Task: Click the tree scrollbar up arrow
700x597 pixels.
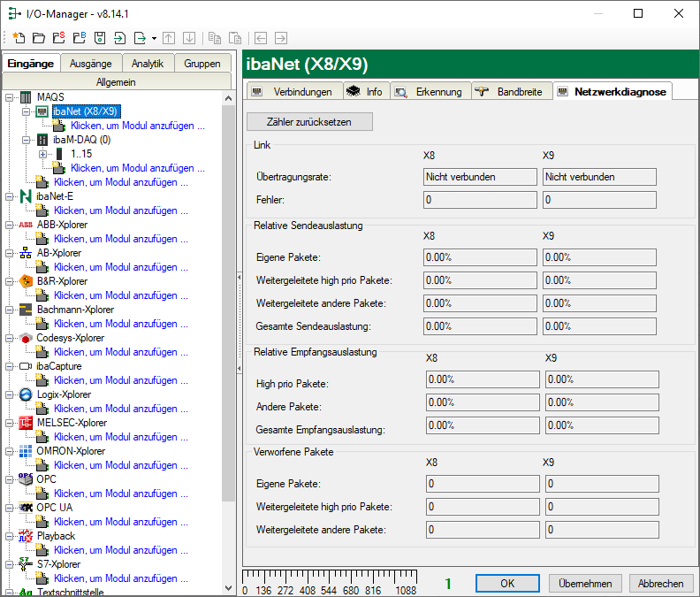Action: tap(229, 98)
